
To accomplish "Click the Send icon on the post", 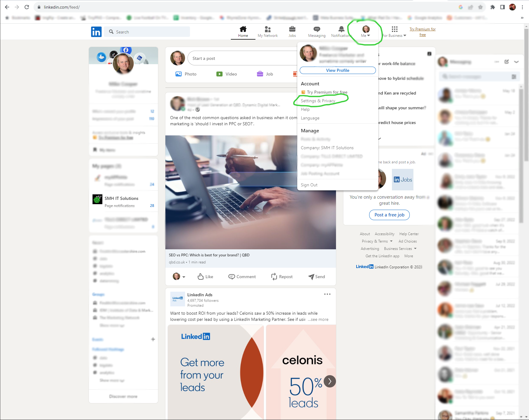I will pyautogui.click(x=311, y=277).
